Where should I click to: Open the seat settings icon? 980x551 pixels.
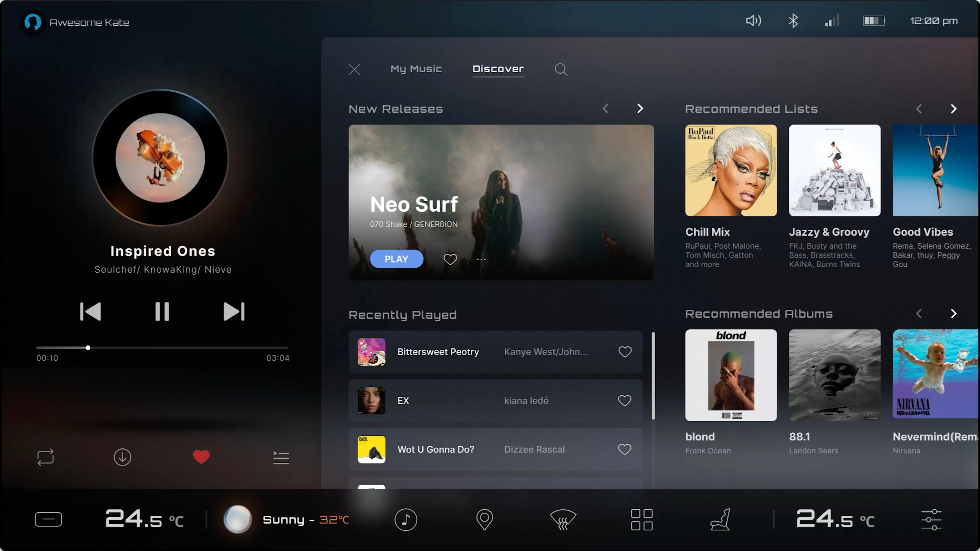[720, 519]
